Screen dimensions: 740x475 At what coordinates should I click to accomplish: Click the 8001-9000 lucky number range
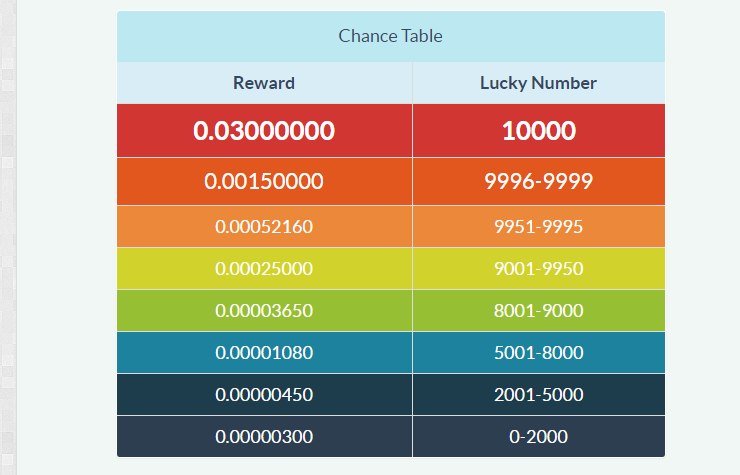(x=538, y=311)
